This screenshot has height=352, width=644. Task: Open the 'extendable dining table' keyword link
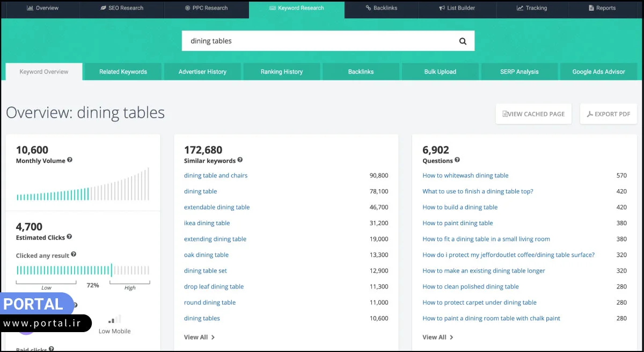pos(217,207)
